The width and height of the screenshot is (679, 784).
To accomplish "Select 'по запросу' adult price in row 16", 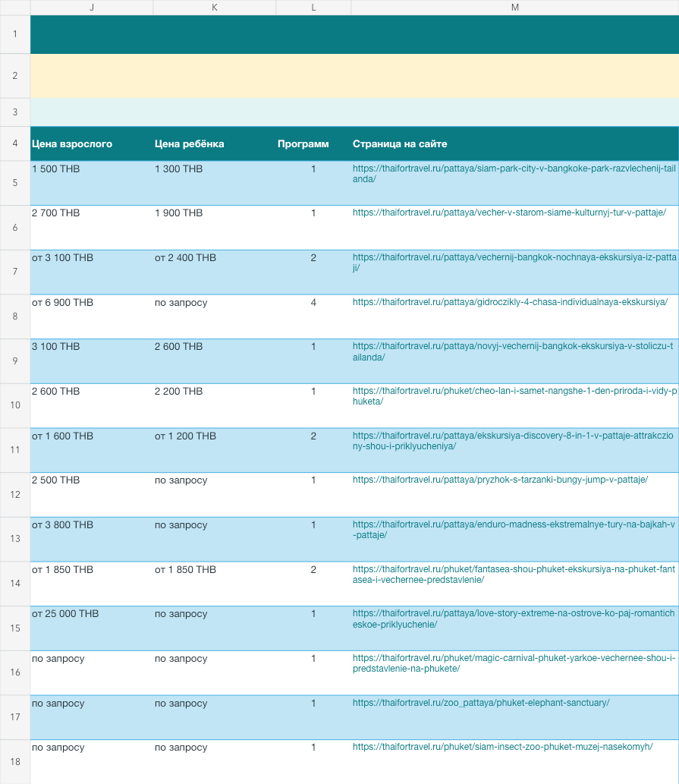I will (92, 672).
